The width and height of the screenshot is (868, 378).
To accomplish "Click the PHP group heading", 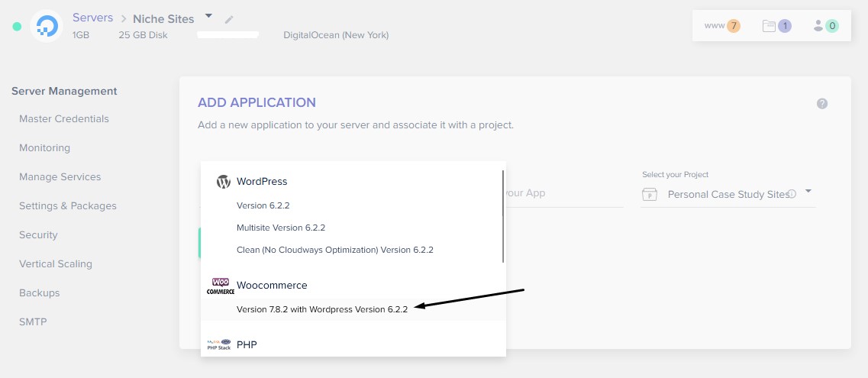I will (x=247, y=345).
